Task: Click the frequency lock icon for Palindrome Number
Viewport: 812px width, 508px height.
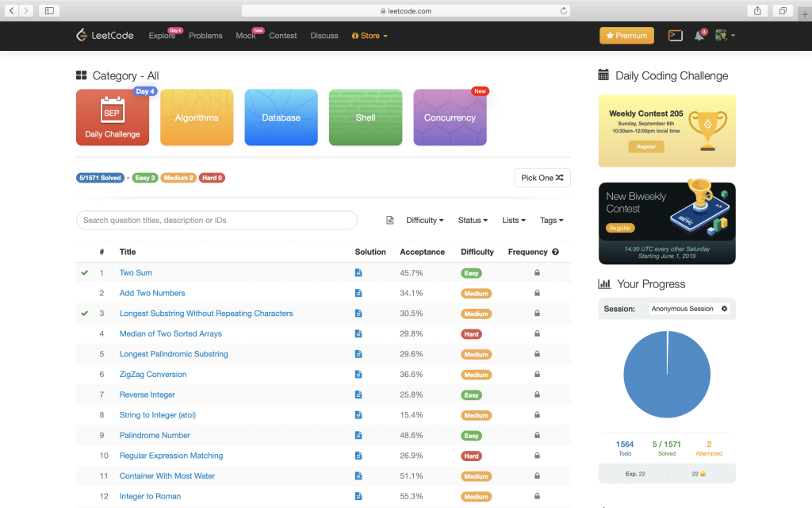Action: pos(537,436)
